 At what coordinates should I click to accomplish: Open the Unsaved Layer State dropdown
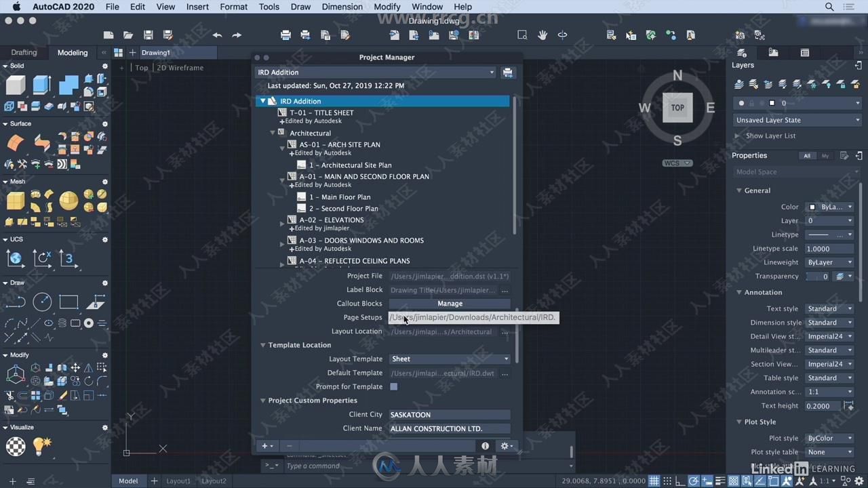click(x=797, y=120)
